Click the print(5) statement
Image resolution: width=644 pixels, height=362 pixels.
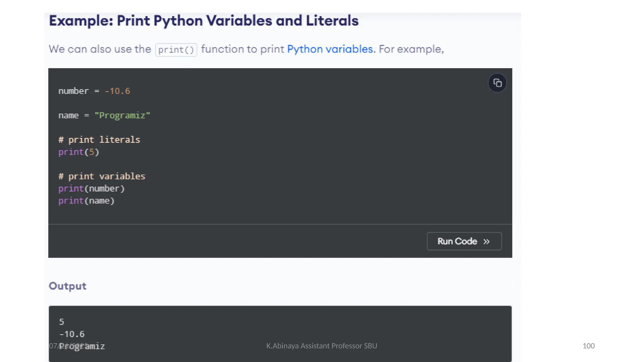pos(79,152)
